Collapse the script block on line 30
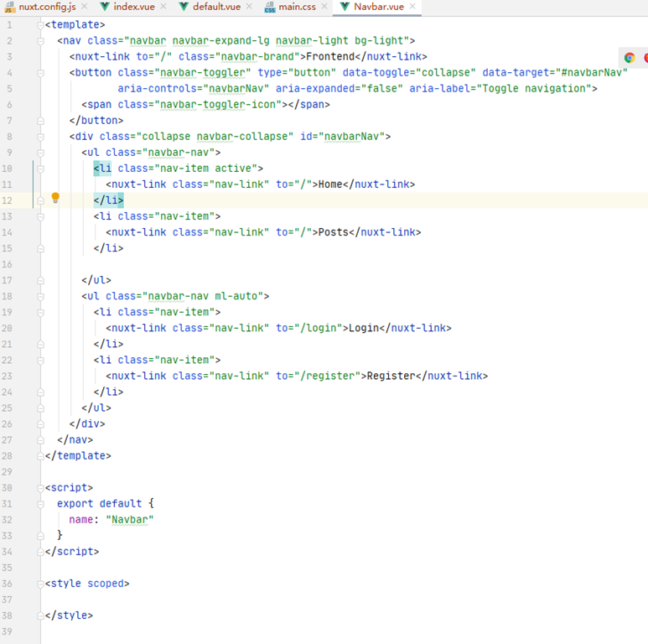Image resolution: width=648 pixels, height=644 pixels. click(x=40, y=488)
